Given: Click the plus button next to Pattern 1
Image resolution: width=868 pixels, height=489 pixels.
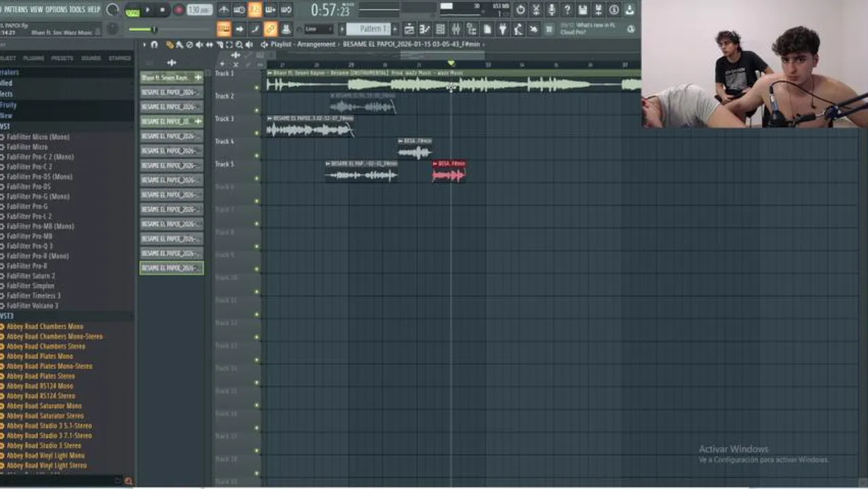Looking at the screenshot, I should (395, 29).
